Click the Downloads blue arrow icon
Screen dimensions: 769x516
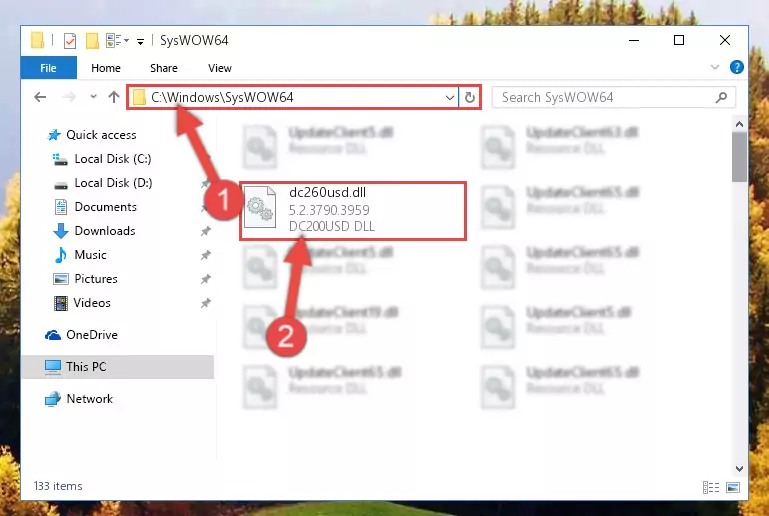[x=60, y=231]
